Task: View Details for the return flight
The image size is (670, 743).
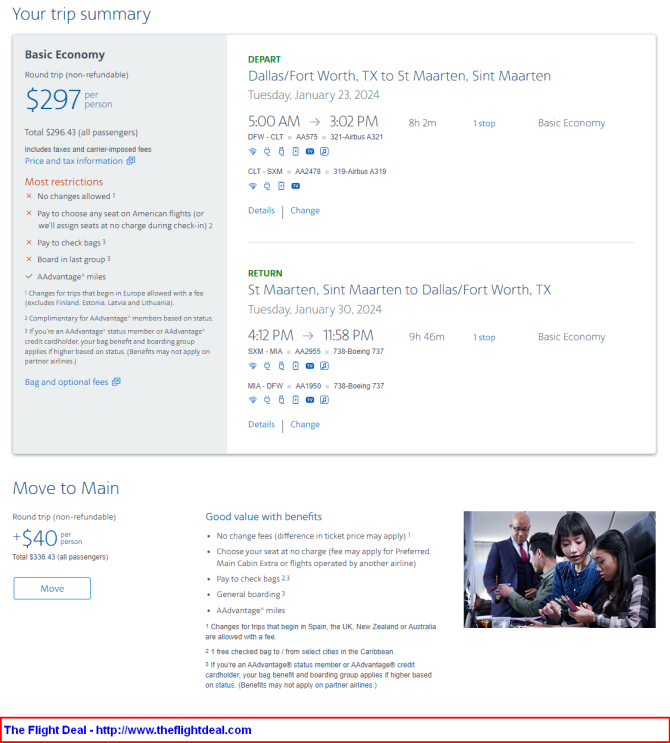Action: coord(262,424)
